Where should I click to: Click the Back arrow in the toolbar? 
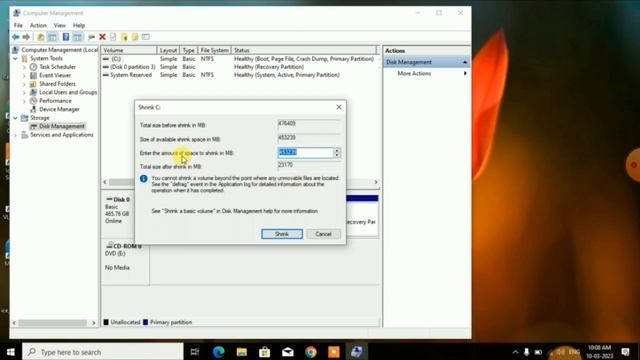click(16, 37)
